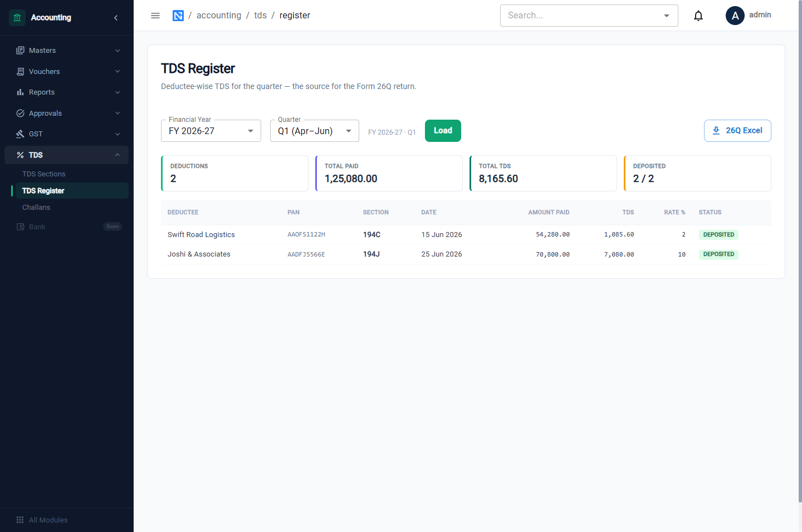Click the hamburger menu icon
Screen dimensions: 802x532
point(155,16)
